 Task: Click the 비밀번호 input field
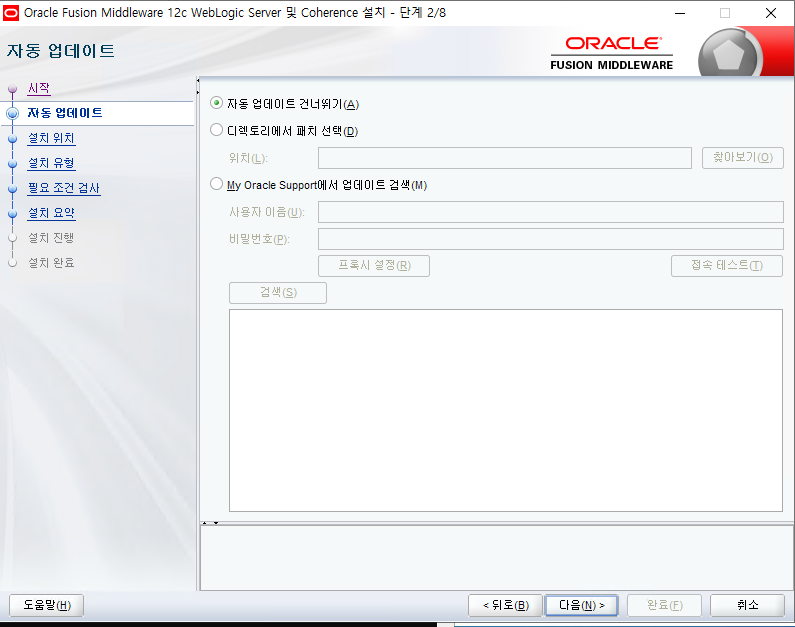coord(551,239)
